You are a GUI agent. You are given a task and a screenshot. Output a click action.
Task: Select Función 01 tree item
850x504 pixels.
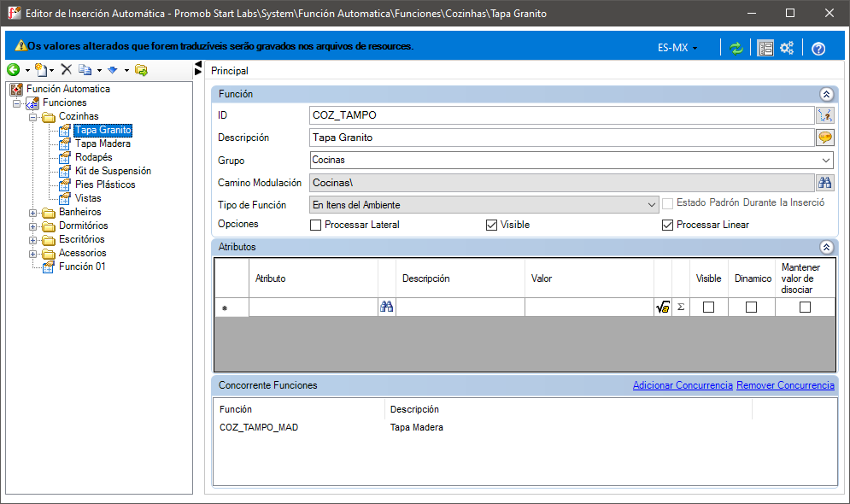[82, 267]
